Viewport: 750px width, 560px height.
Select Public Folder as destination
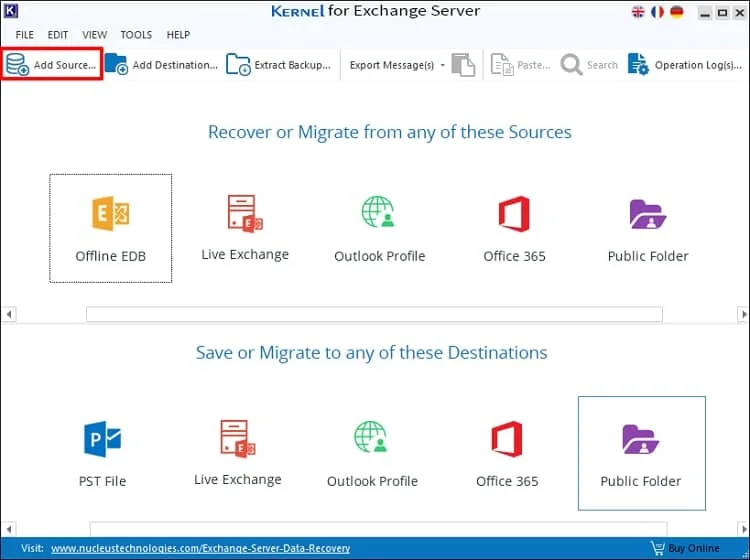[x=641, y=453]
